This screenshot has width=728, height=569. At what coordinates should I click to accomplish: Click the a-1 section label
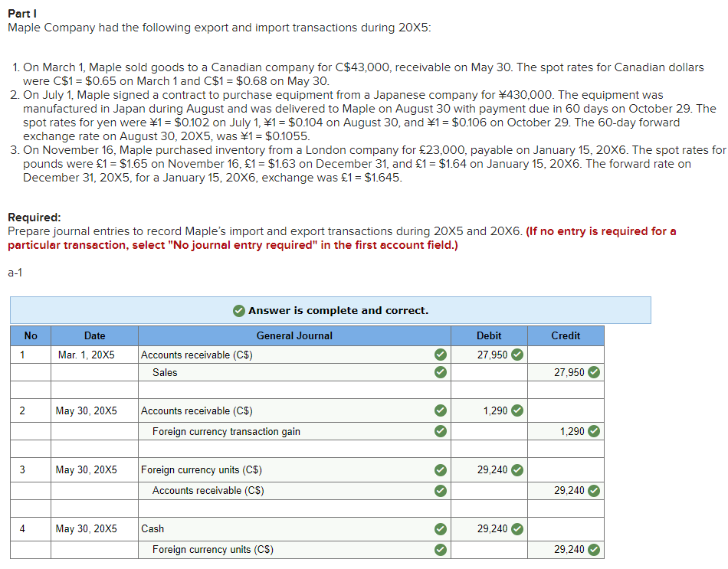[x=13, y=275]
